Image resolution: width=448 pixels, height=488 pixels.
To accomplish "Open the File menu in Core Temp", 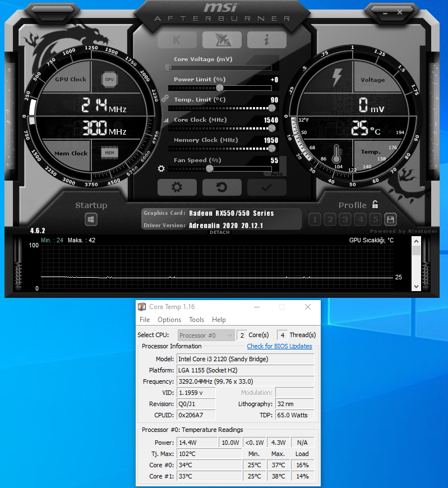I will pos(145,320).
